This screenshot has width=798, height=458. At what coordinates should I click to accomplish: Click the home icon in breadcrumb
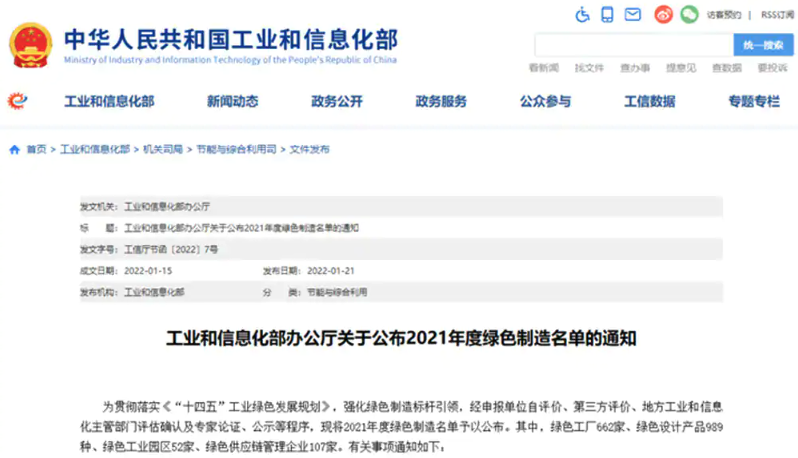[x=14, y=150]
